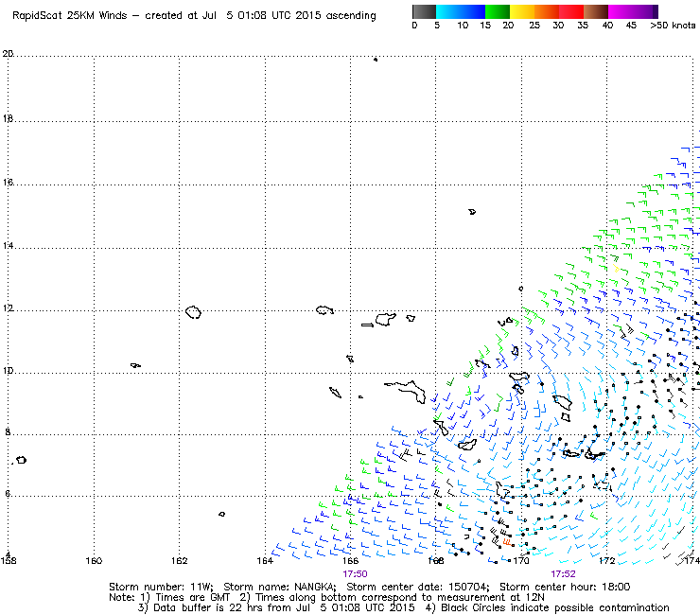Image resolution: width=700 pixels, height=615 pixels.
Task: Click the 'Data buffer is 22 hrs' note
Action: coord(210,607)
